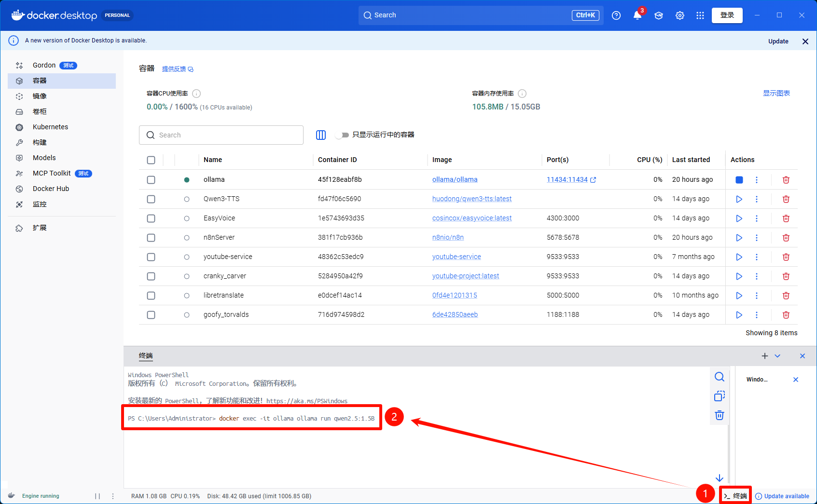Open more actions for libretranslate container
This screenshot has height=504, width=817.
[757, 296]
